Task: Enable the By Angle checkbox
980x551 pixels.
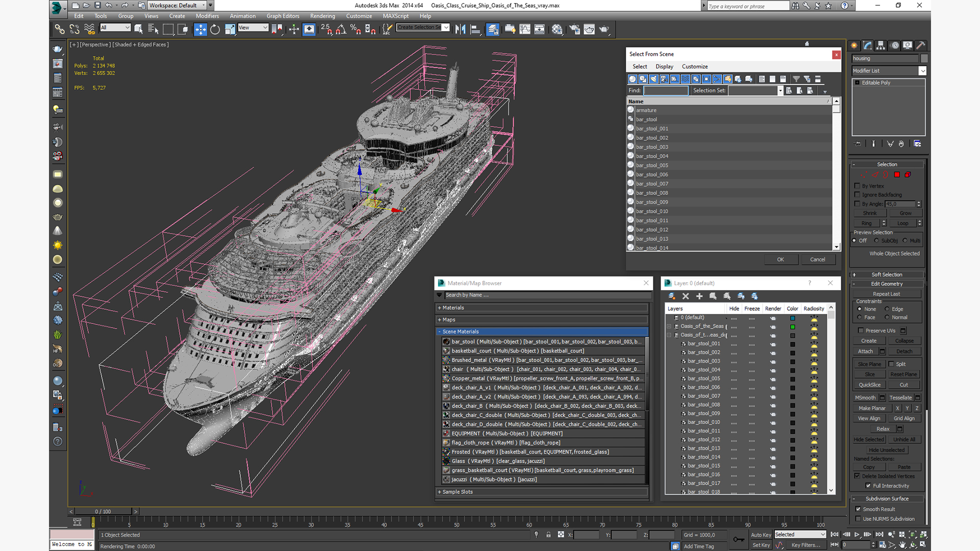Action: pyautogui.click(x=857, y=204)
